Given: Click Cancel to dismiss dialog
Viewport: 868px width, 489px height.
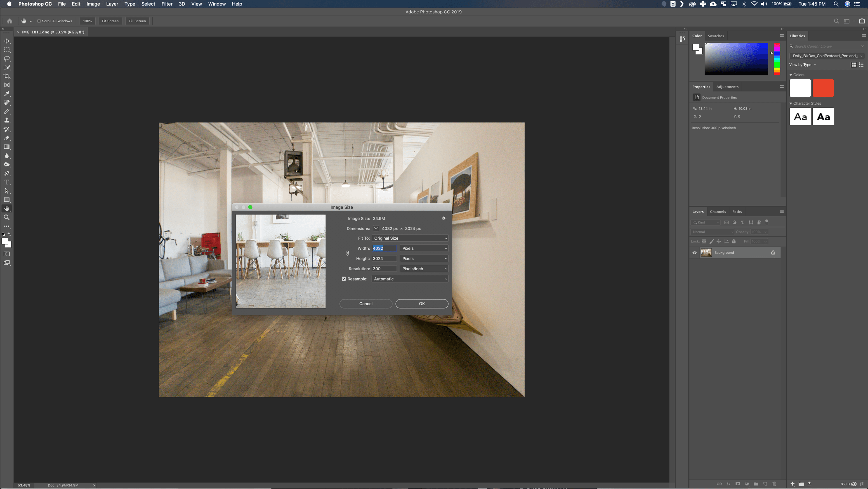Looking at the screenshot, I should pyautogui.click(x=366, y=304).
